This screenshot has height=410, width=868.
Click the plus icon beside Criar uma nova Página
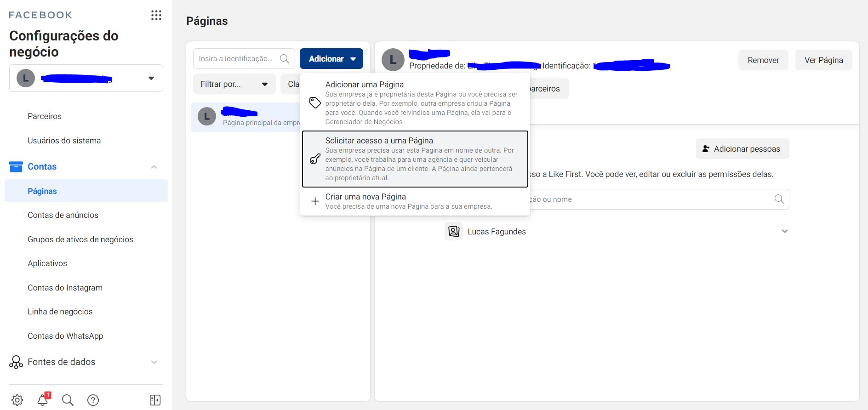[x=315, y=201]
